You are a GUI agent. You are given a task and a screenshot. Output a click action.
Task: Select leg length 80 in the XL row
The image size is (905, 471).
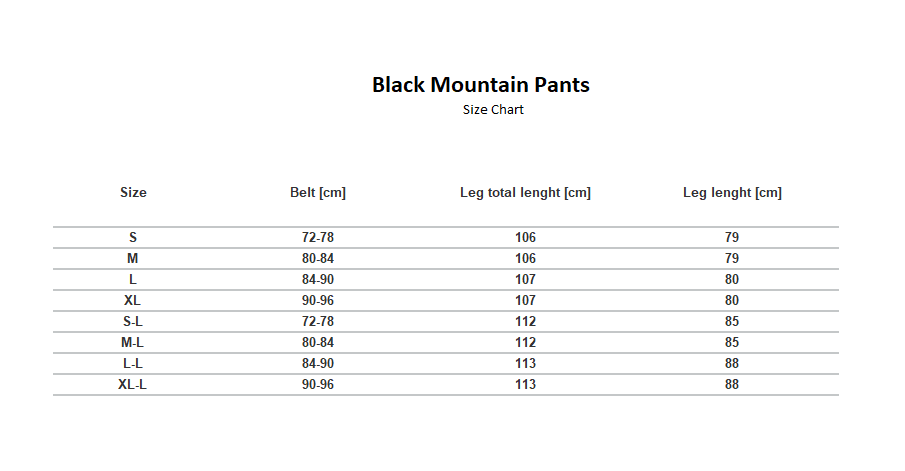click(x=732, y=301)
